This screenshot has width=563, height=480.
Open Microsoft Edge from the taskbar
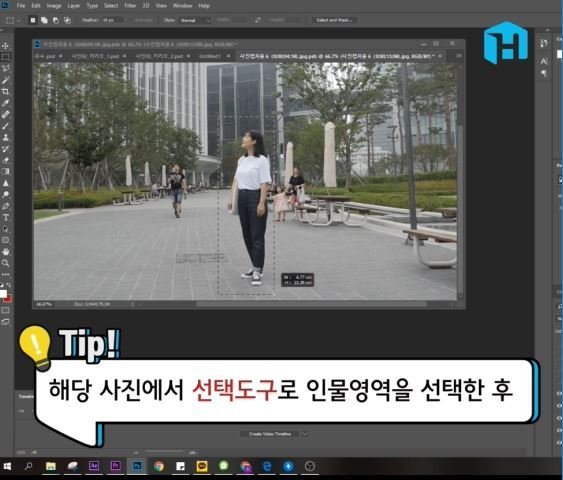coord(267,466)
